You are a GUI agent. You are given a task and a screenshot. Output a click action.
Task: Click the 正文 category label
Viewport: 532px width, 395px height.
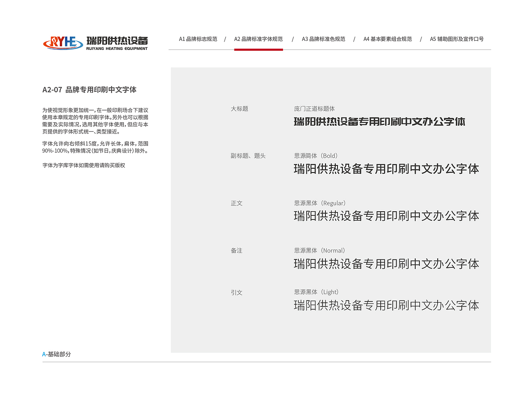point(236,203)
